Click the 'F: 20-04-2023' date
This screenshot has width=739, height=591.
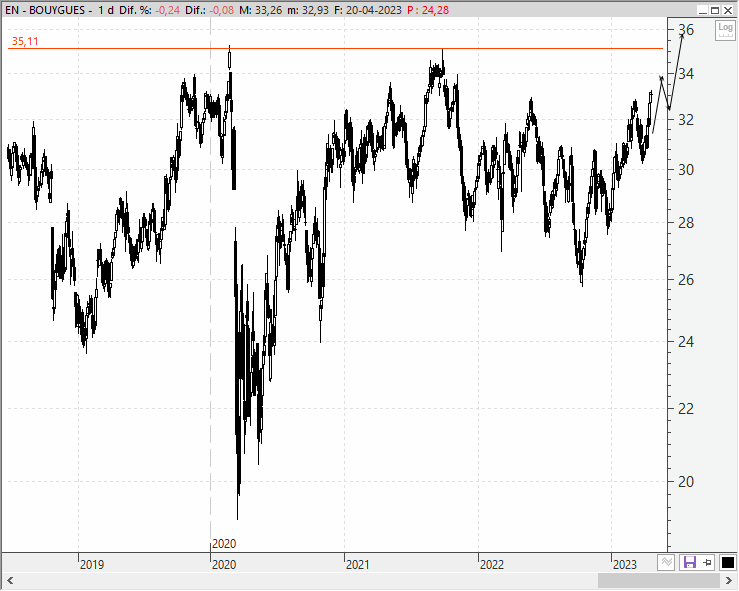[368, 10]
